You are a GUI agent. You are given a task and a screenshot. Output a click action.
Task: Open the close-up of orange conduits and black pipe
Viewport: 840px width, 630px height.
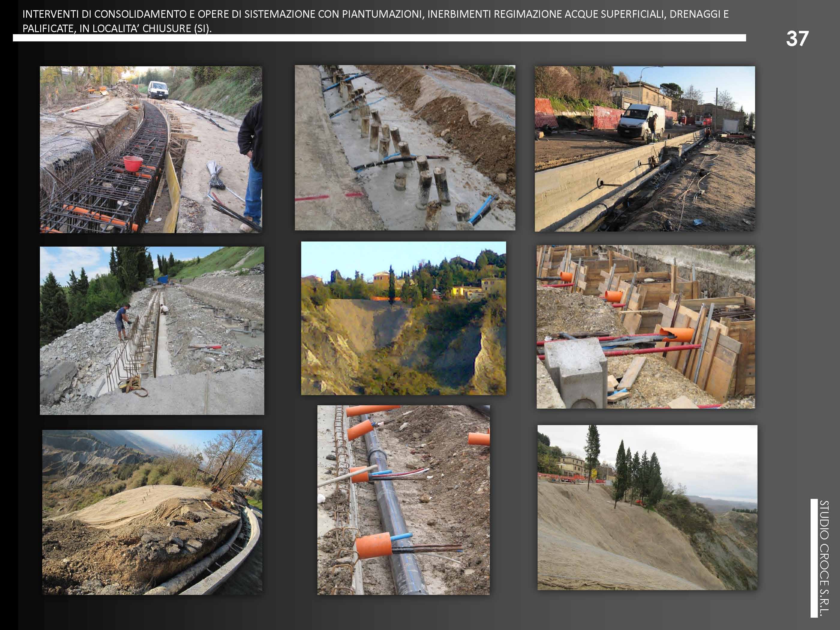tap(403, 500)
